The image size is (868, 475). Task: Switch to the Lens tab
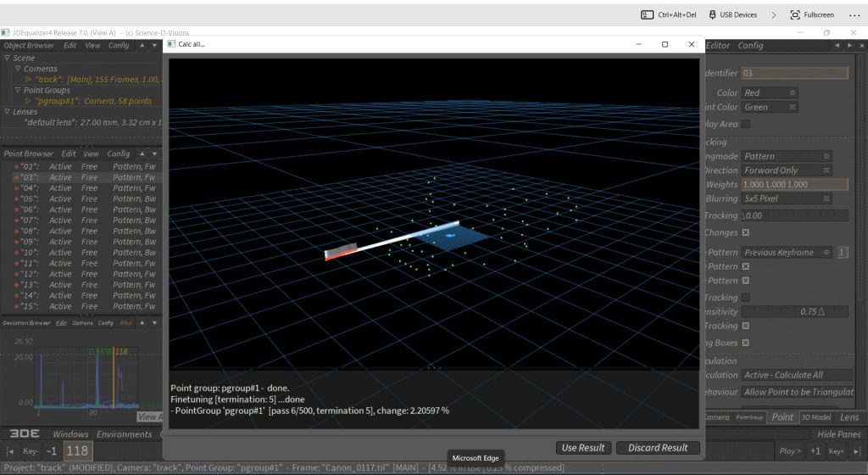(x=849, y=417)
